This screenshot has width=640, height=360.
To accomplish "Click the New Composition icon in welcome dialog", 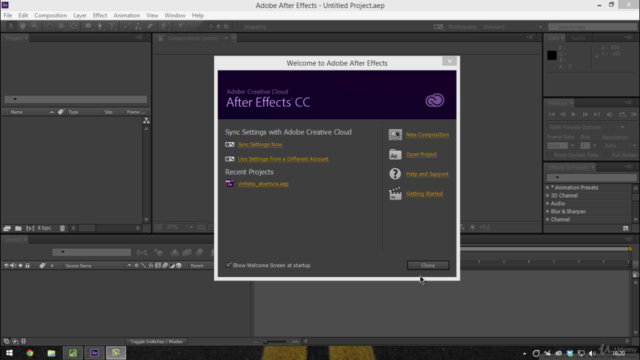I will [x=395, y=135].
